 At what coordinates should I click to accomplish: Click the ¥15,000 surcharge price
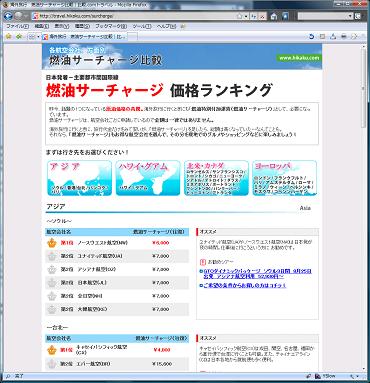[x=162, y=364]
